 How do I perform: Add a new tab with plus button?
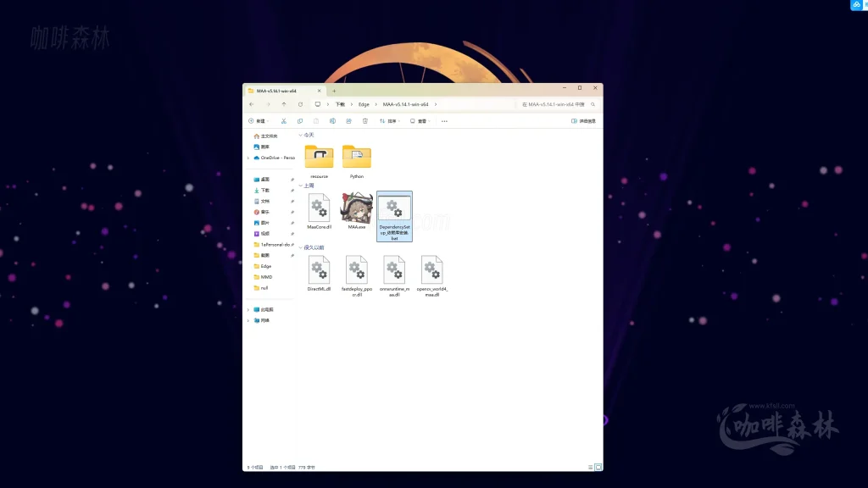tap(334, 90)
